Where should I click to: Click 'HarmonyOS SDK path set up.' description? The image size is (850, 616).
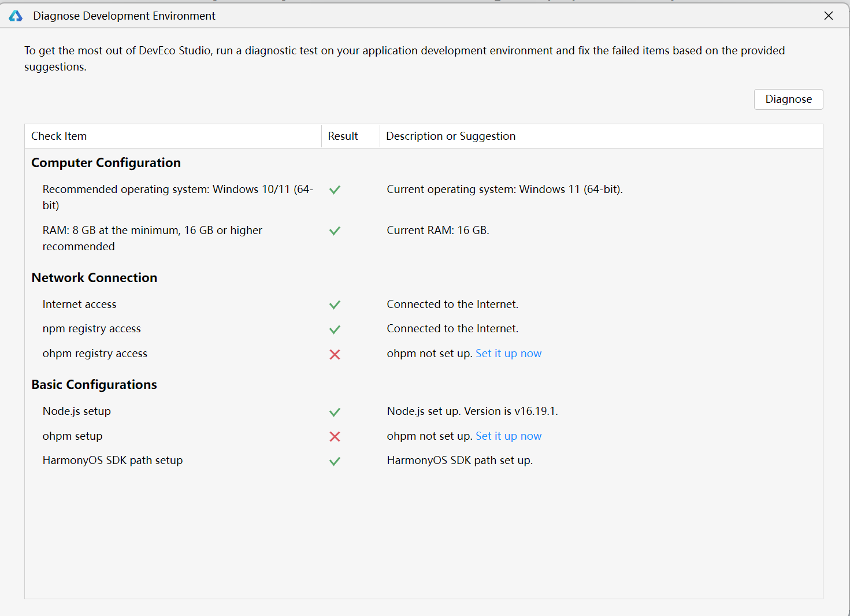click(459, 461)
